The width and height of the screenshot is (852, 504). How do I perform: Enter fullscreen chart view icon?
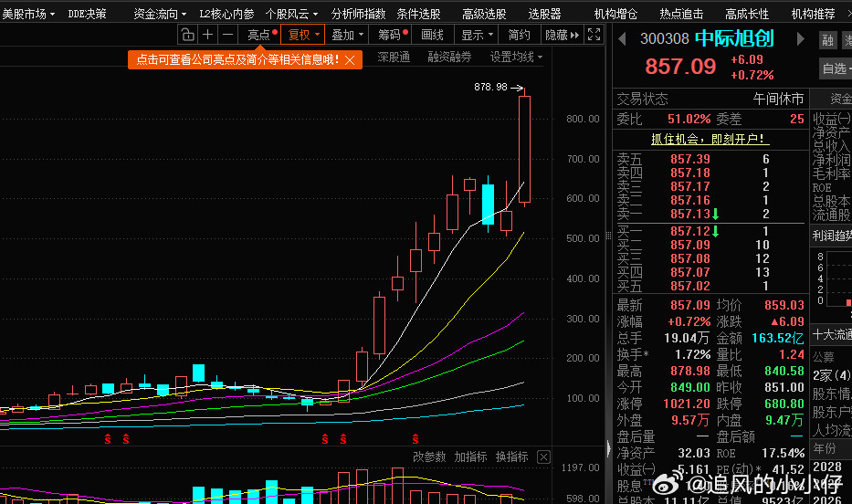pyautogui.click(x=594, y=35)
